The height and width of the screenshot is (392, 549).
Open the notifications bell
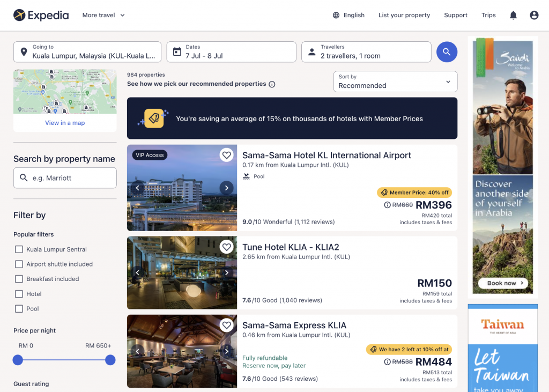coord(513,15)
